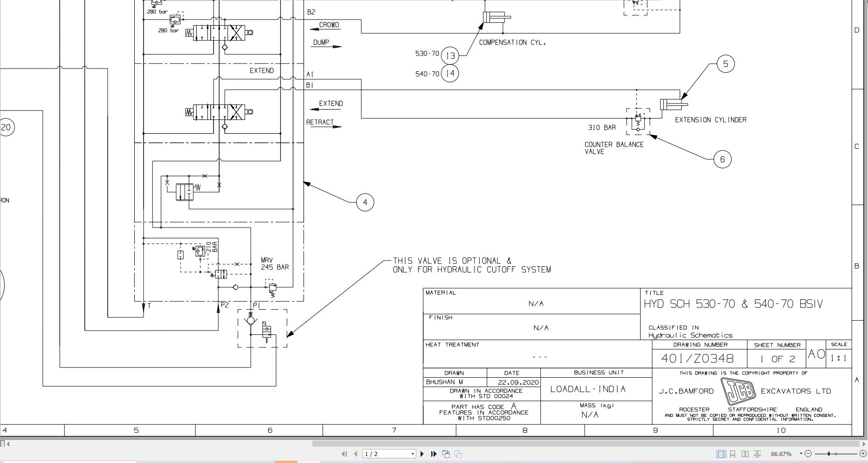The width and height of the screenshot is (868, 463).
Task: Click the next view icon
Action: coord(458,454)
